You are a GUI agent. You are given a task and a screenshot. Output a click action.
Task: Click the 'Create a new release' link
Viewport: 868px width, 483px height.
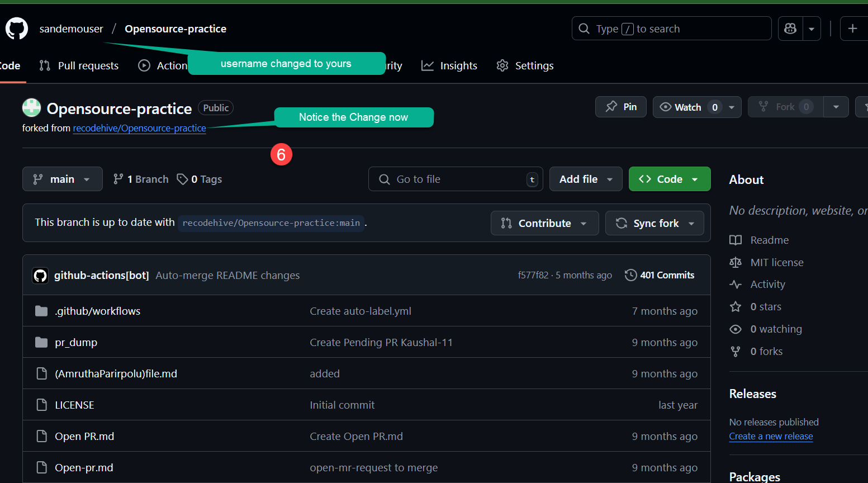(x=771, y=436)
